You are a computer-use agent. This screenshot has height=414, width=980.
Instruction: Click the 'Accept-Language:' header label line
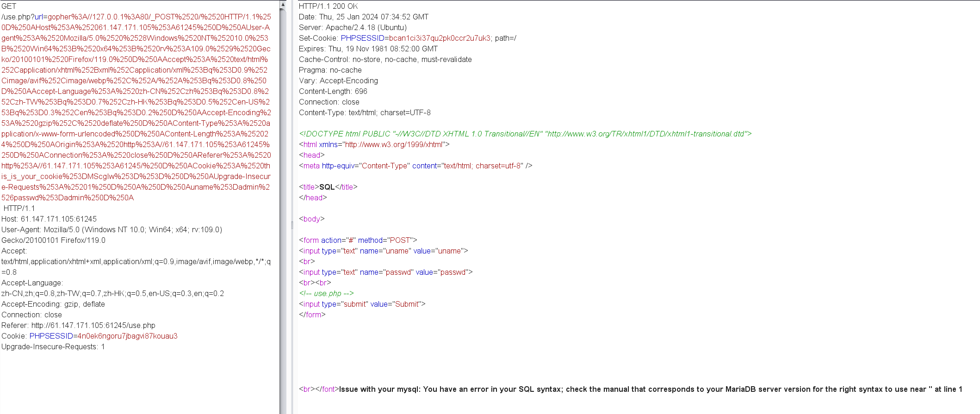(32, 283)
